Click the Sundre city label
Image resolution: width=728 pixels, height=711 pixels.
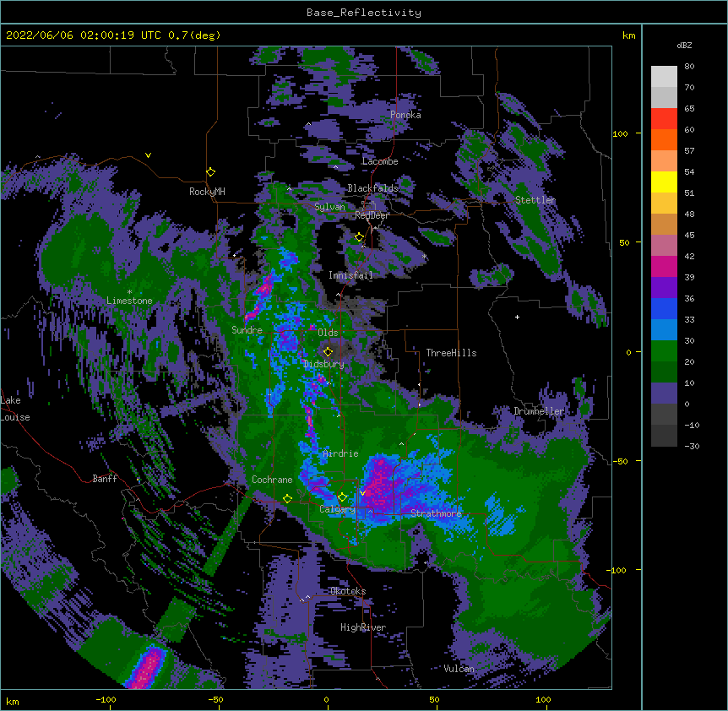(247, 330)
